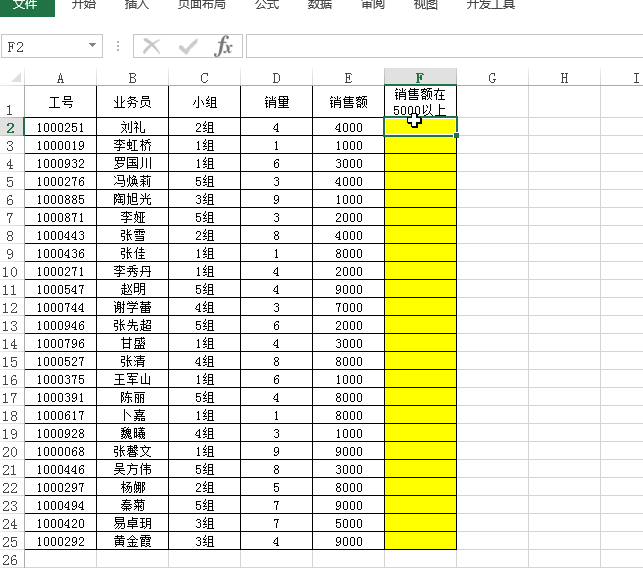The image size is (643, 568).
Task: Select column C header
Action: [204, 78]
